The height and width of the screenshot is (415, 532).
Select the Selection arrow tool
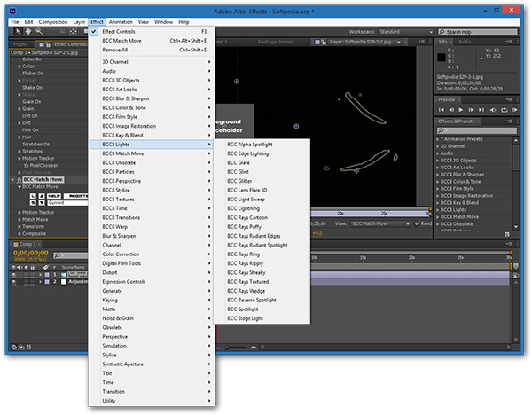point(16,31)
